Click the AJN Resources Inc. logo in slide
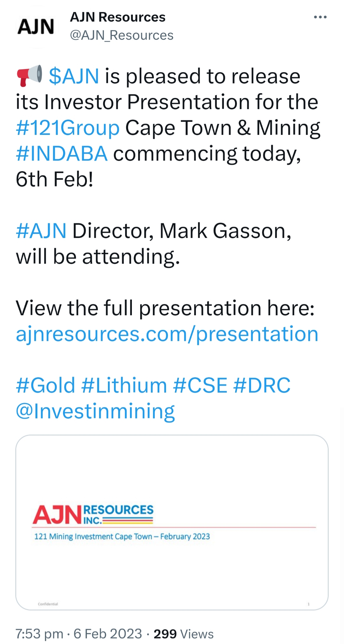Screen dimensions: 344x644 point(93,514)
